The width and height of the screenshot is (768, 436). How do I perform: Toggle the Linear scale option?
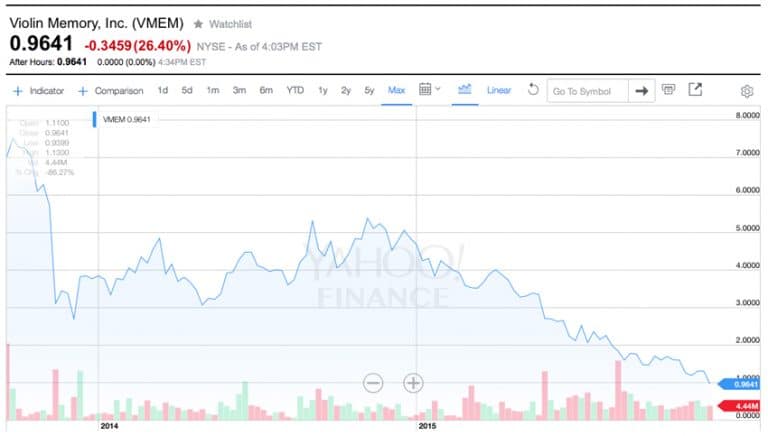click(499, 90)
